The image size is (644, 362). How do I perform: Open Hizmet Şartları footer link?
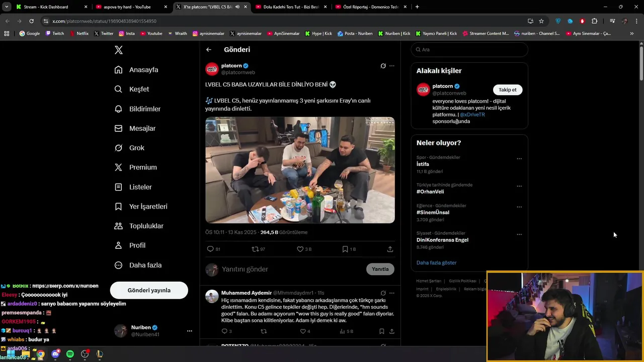pos(429,281)
